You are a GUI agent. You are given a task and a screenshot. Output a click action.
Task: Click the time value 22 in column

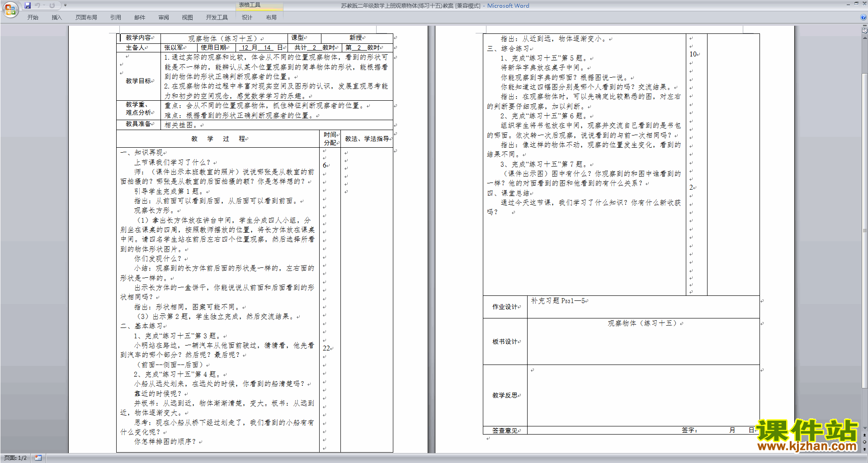coord(326,348)
